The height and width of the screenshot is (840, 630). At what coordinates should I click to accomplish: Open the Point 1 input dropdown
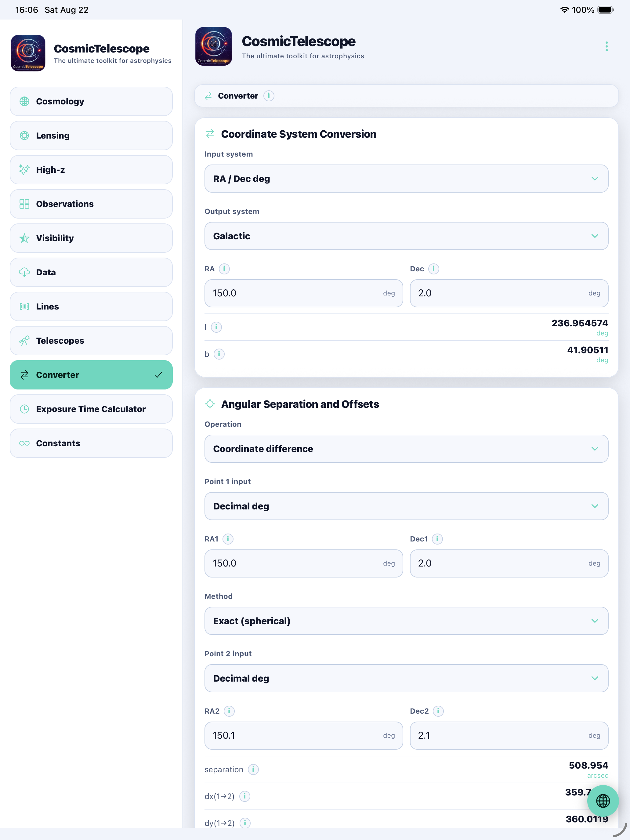point(406,506)
